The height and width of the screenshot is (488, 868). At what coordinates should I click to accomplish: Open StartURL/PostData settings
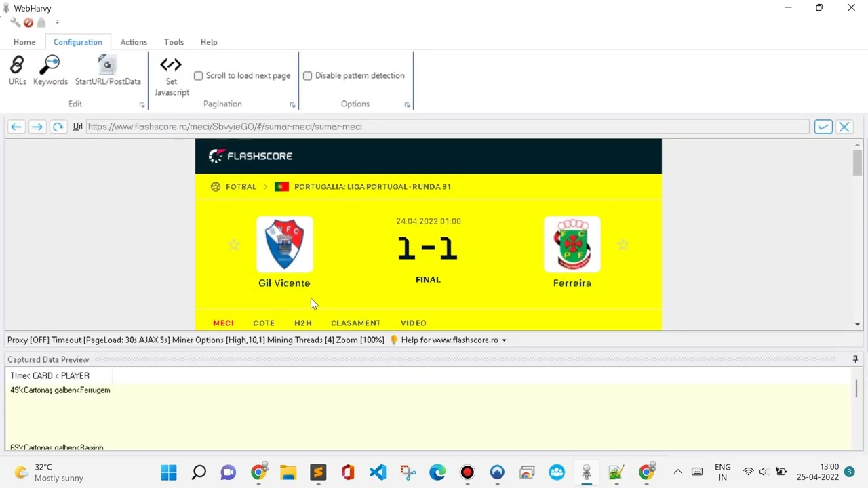point(108,70)
